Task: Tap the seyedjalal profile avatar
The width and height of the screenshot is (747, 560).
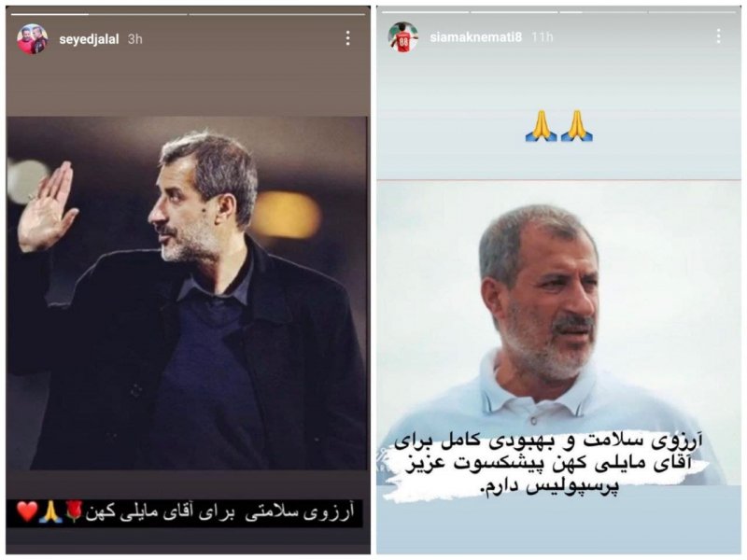Action: pos(33,38)
